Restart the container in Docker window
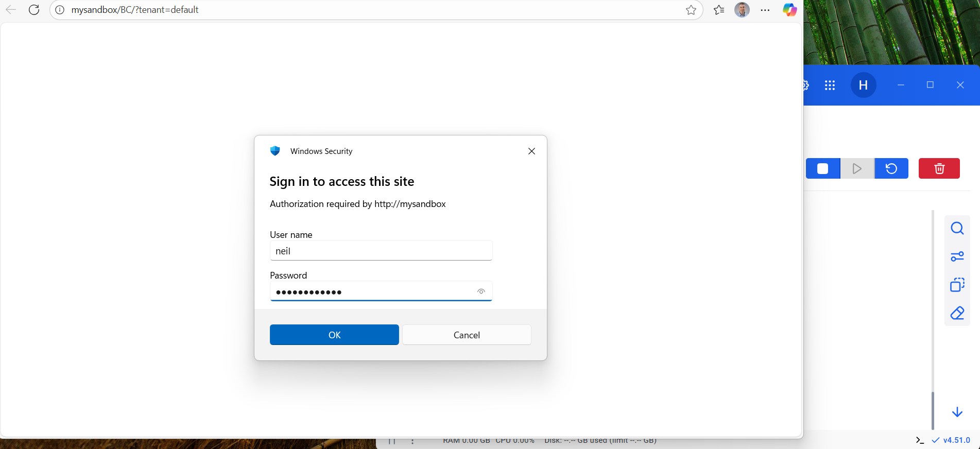The height and width of the screenshot is (449, 980). click(x=891, y=168)
